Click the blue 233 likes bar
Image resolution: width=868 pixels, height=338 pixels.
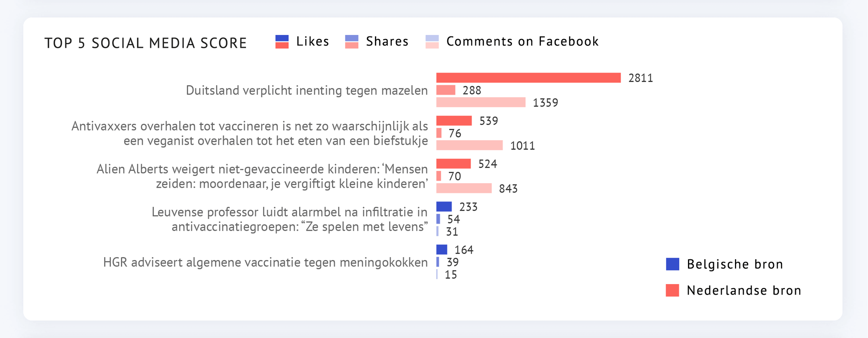tap(444, 207)
